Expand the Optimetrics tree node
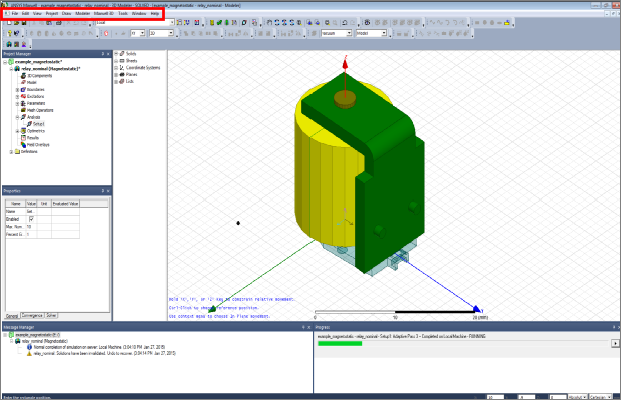 17,131
